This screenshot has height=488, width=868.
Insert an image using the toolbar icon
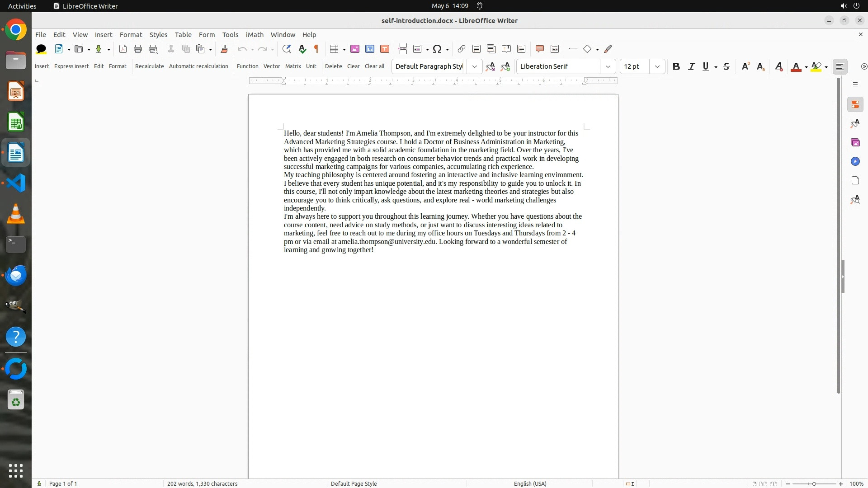pyautogui.click(x=355, y=49)
